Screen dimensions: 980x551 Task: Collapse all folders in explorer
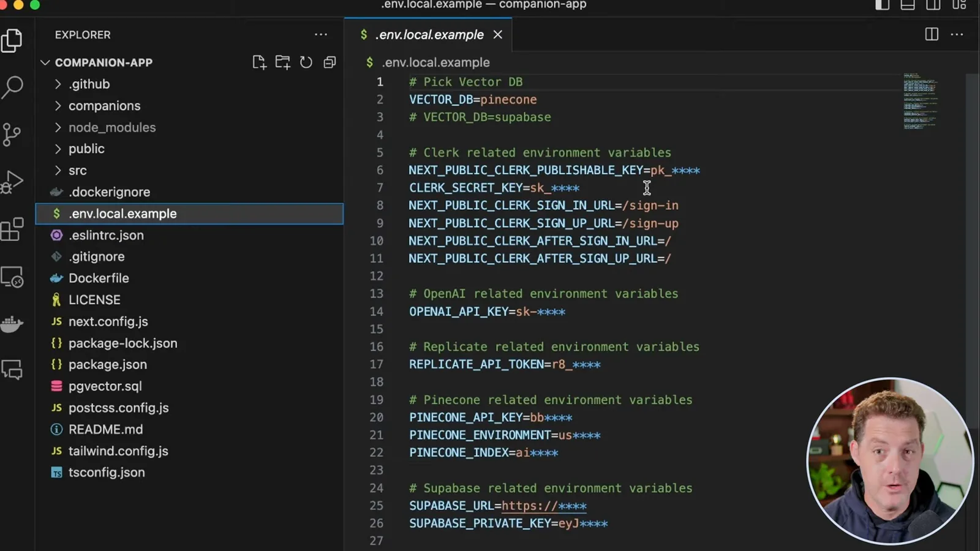(x=330, y=62)
